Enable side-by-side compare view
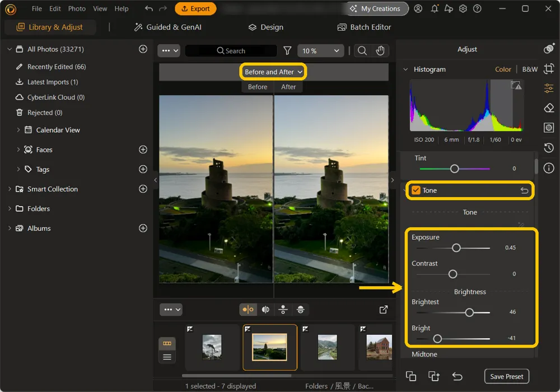The image size is (560, 392). tap(248, 310)
